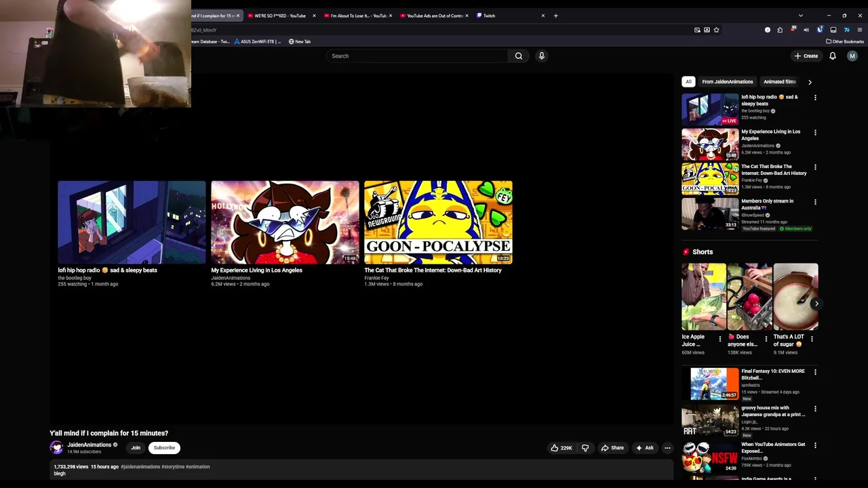868x488 pixels.
Task: Click the #animation hashtag
Action: coord(198,466)
